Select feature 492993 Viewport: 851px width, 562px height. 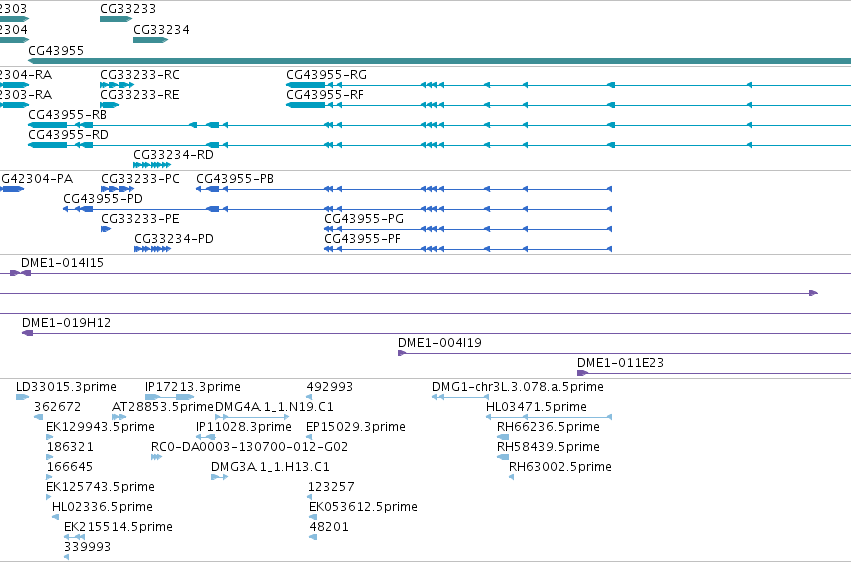pos(329,387)
